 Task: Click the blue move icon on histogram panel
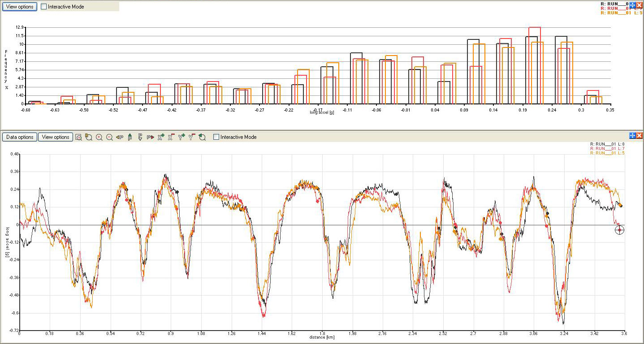(x=632, y=5)
